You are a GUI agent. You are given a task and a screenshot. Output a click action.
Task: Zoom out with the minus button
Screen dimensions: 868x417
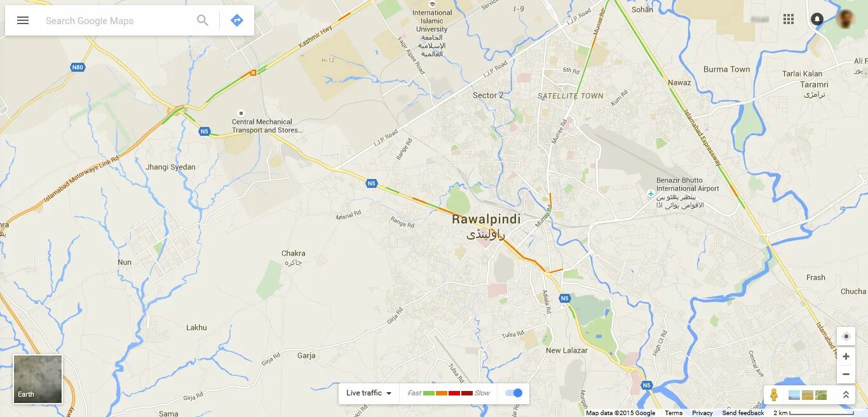(846, 374)
